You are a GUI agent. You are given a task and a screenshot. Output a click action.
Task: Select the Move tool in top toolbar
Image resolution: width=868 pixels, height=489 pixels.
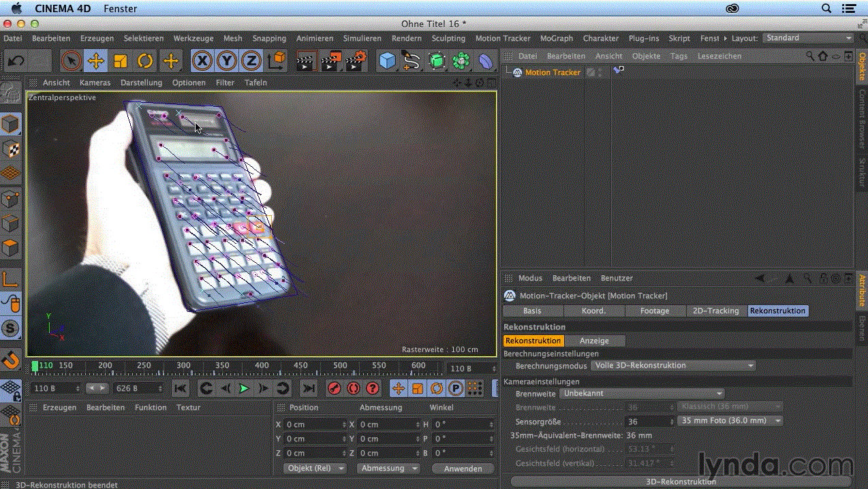[96, 61]
